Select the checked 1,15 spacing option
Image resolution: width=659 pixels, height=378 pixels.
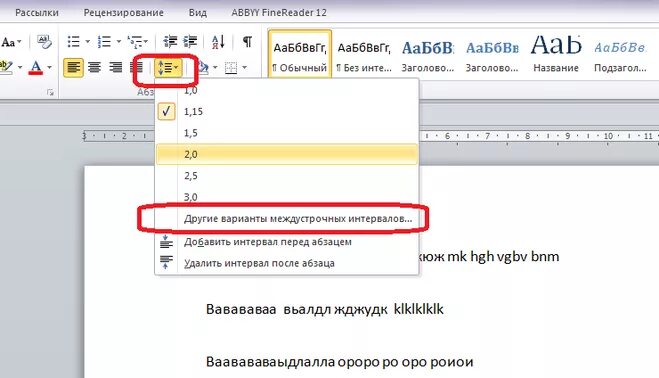coord(287,111)
